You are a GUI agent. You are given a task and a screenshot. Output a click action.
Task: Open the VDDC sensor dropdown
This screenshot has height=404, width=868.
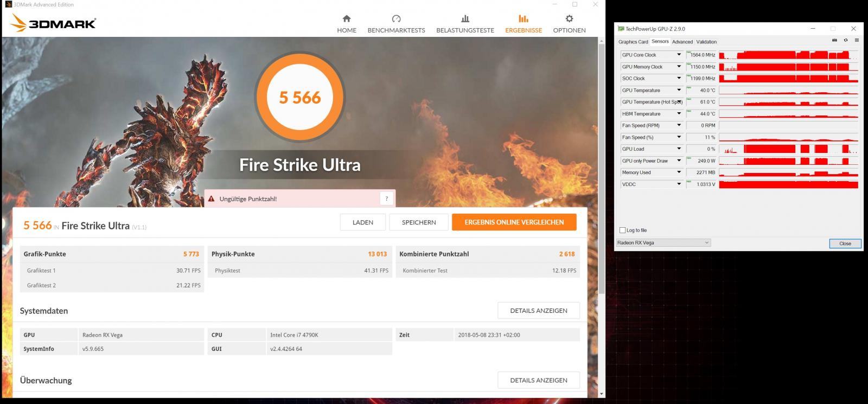[678, 184]
